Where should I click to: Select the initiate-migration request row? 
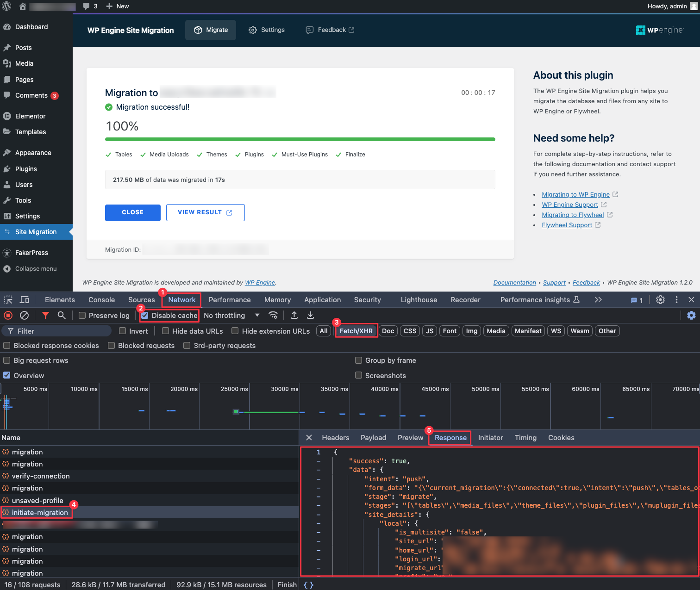point(149,513)
